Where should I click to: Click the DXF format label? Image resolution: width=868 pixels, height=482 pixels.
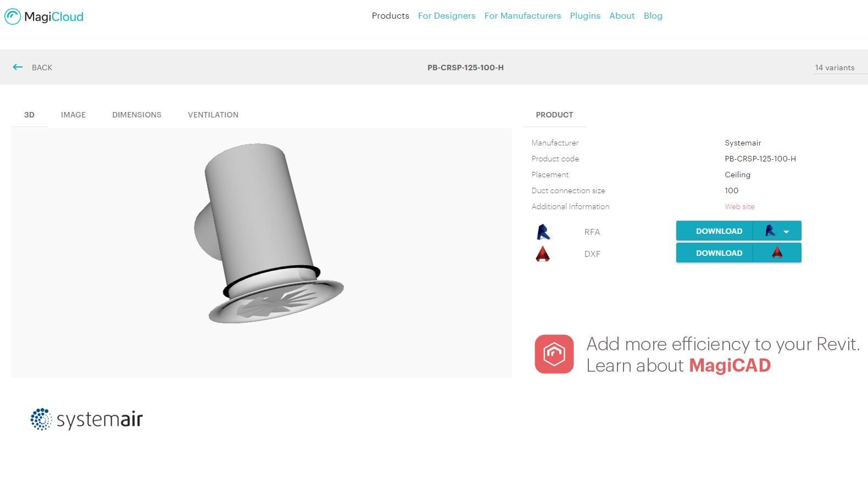[x=592, y=254]
